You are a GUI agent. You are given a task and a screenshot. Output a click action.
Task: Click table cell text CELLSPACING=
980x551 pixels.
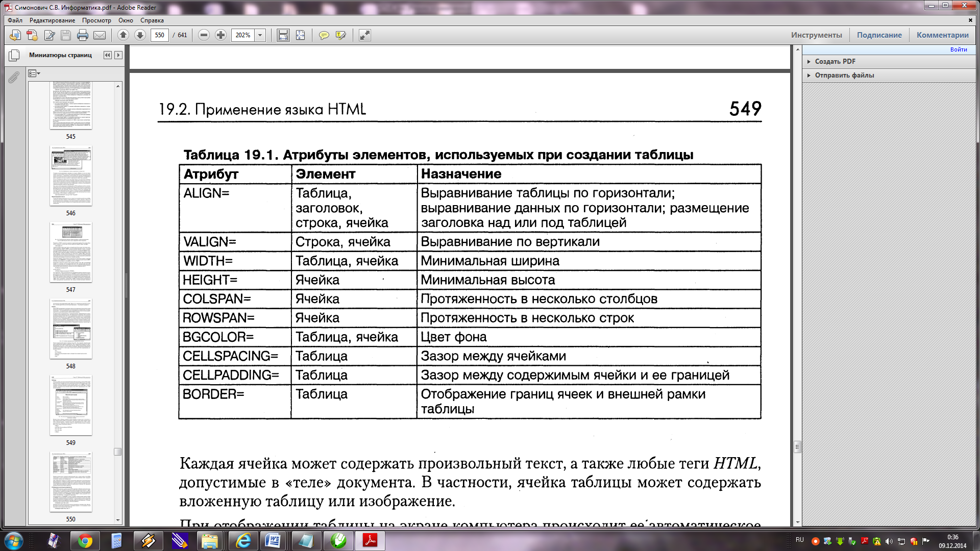230,356
